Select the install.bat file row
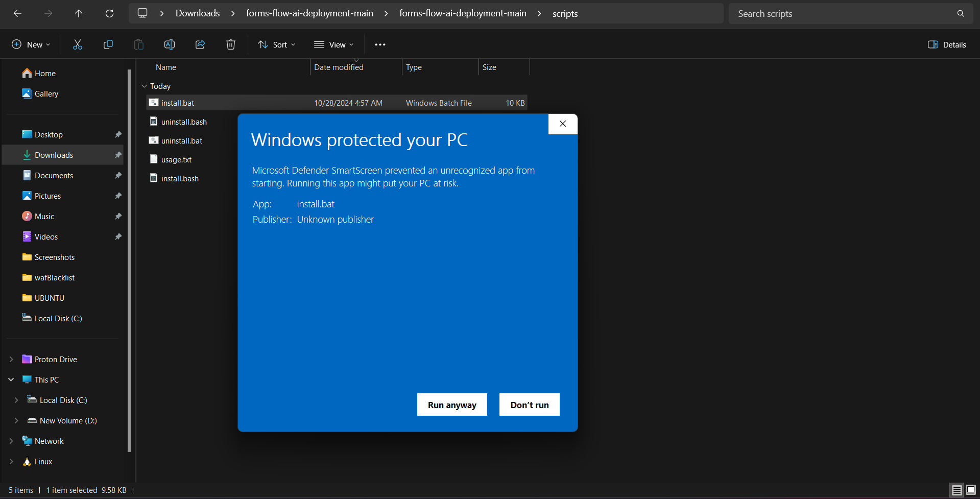The image size is (980, 499). [337, 103]
